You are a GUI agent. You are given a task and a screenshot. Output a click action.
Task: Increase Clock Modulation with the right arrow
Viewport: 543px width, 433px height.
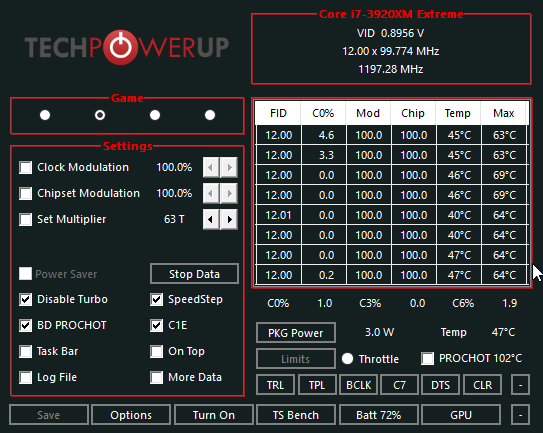pos(229,167)
